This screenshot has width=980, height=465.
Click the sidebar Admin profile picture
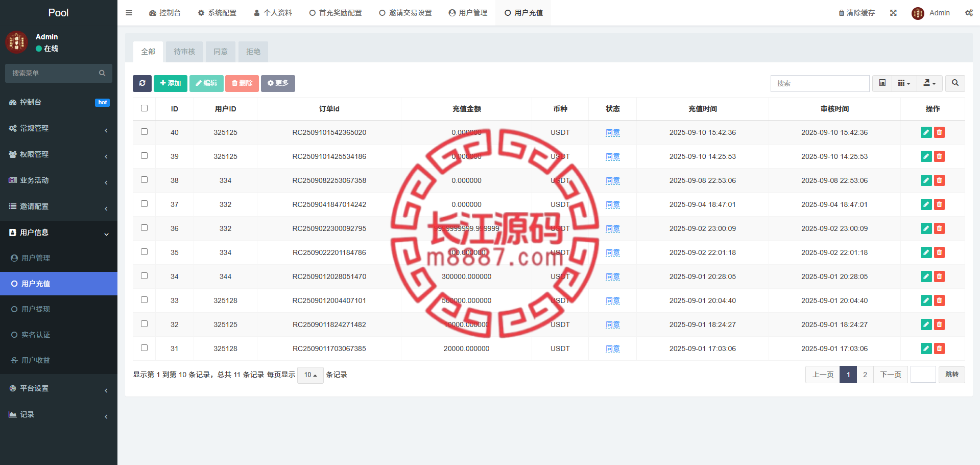click(x=16, y=42)
